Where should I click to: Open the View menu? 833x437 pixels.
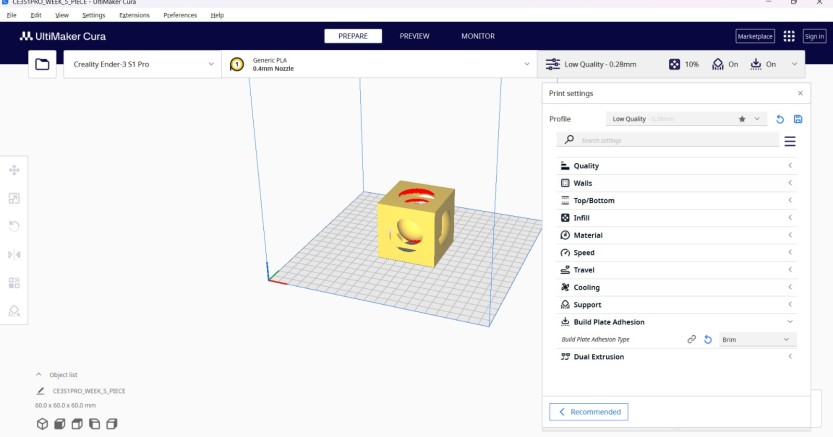click(62, 15)
